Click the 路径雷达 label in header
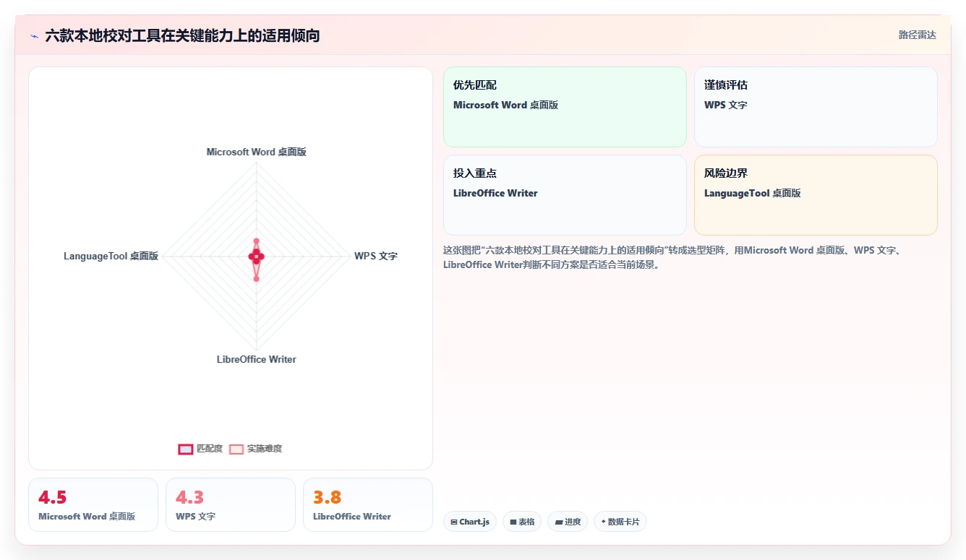966x560 pixels. click(917, 35)
